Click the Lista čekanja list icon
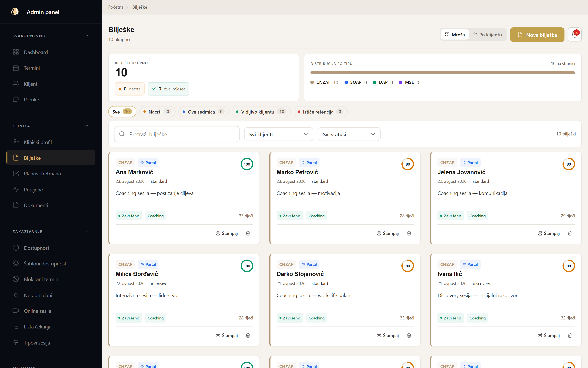 [16, 327]
